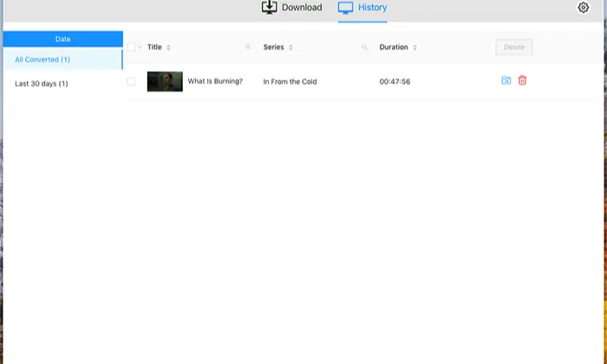The width and height of the screenshot is (607, 364).
Task: Click the greyed-out Delete button
Action: (514, 47)
